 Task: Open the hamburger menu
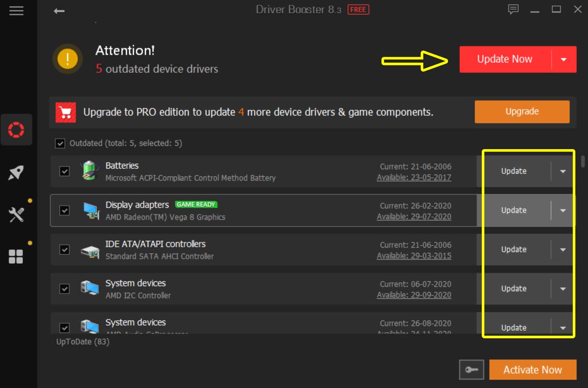coord(16,11)
